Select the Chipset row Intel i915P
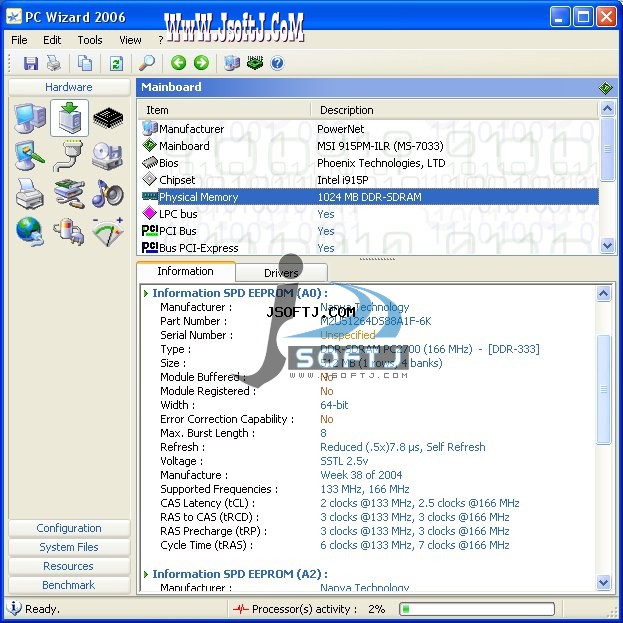Image resolution: width=623 pixels, height=623 pixels. 370,180
